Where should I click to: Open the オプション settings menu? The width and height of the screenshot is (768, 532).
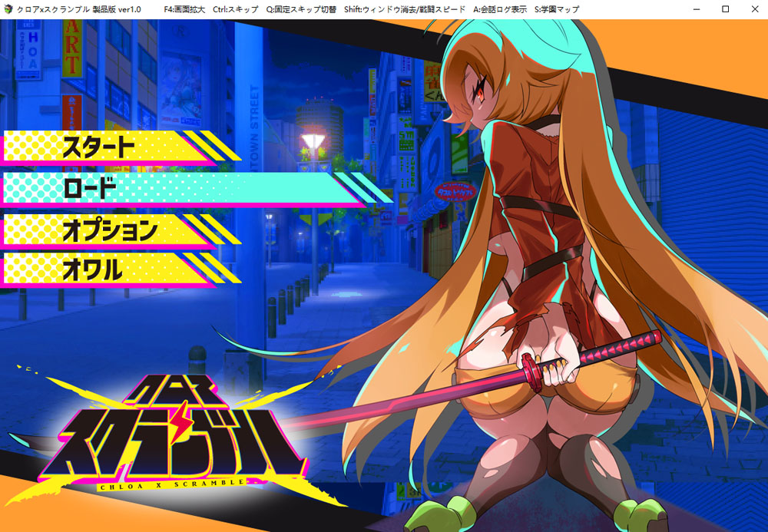pos(110,230)
